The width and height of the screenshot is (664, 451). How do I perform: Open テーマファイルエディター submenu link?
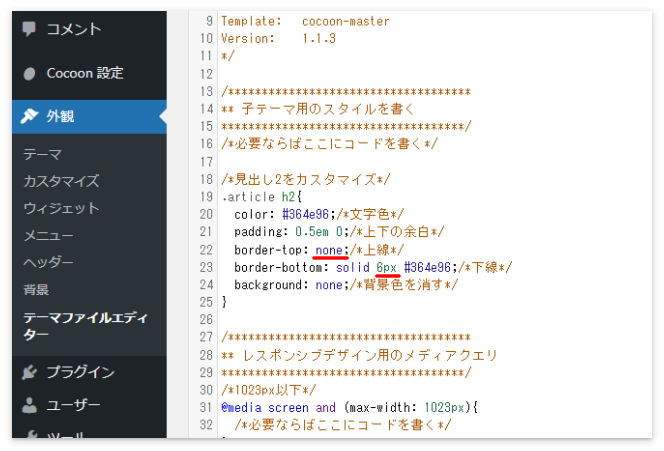coord(86,326)
